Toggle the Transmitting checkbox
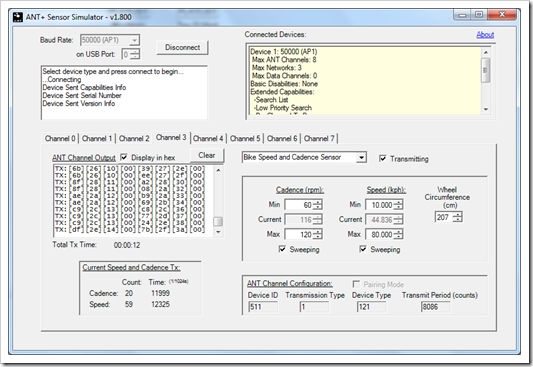 [x=383, y=158]
